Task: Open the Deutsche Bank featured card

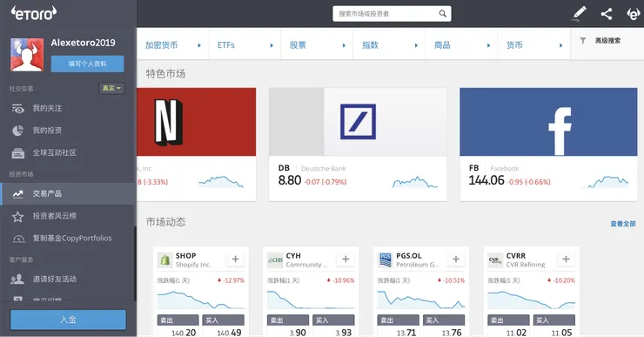Action: click(358, 145)
